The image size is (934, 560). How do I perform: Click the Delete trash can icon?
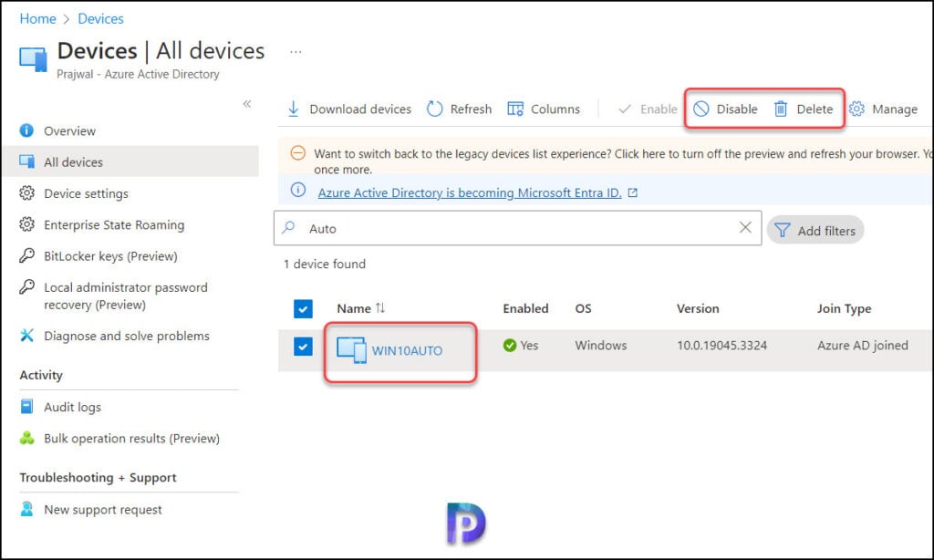781,109
